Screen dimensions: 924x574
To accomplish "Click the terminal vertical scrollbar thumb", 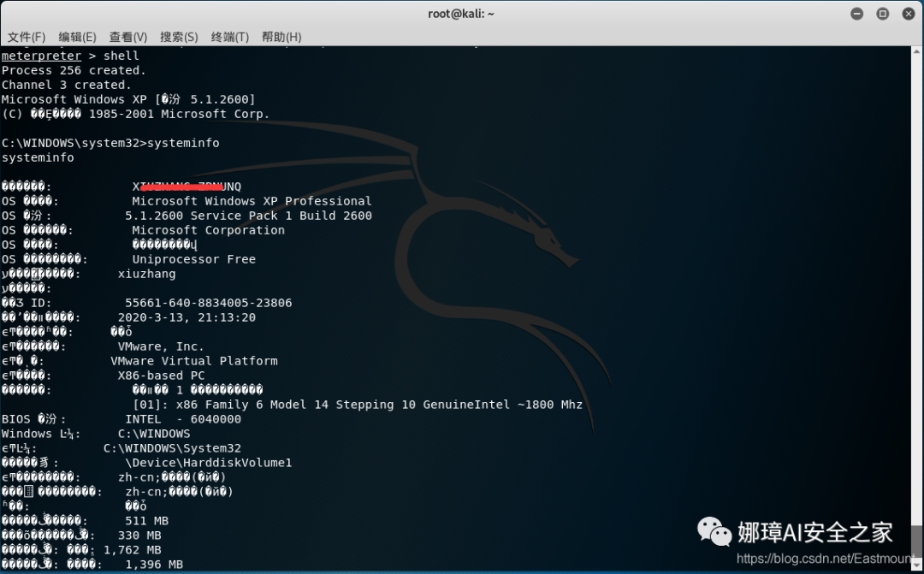I will 917,540.
